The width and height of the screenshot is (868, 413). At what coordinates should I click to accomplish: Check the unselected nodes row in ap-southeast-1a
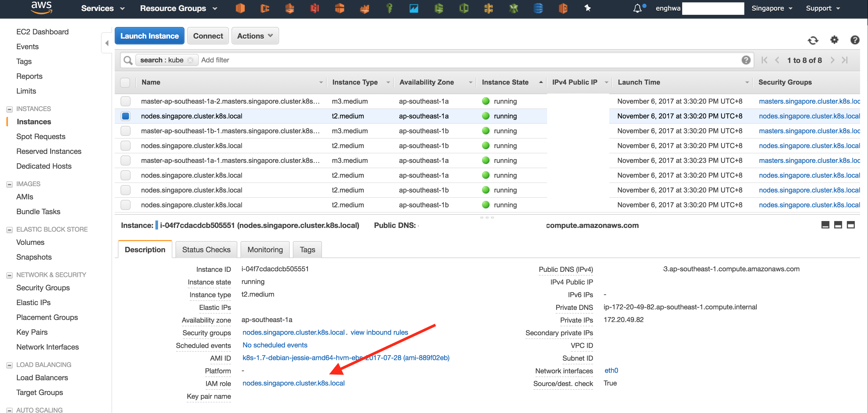[125, 175]
